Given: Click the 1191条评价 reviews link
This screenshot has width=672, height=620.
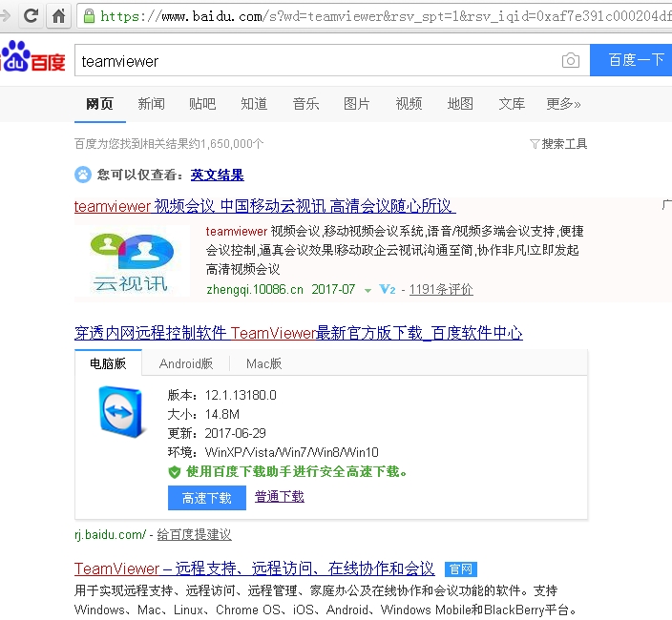Looking at the screenshot, I should point(441,290).
